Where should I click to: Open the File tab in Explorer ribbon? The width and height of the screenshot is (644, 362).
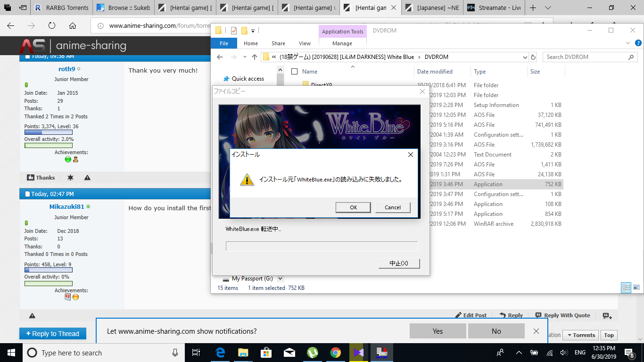tap(224, 43)
